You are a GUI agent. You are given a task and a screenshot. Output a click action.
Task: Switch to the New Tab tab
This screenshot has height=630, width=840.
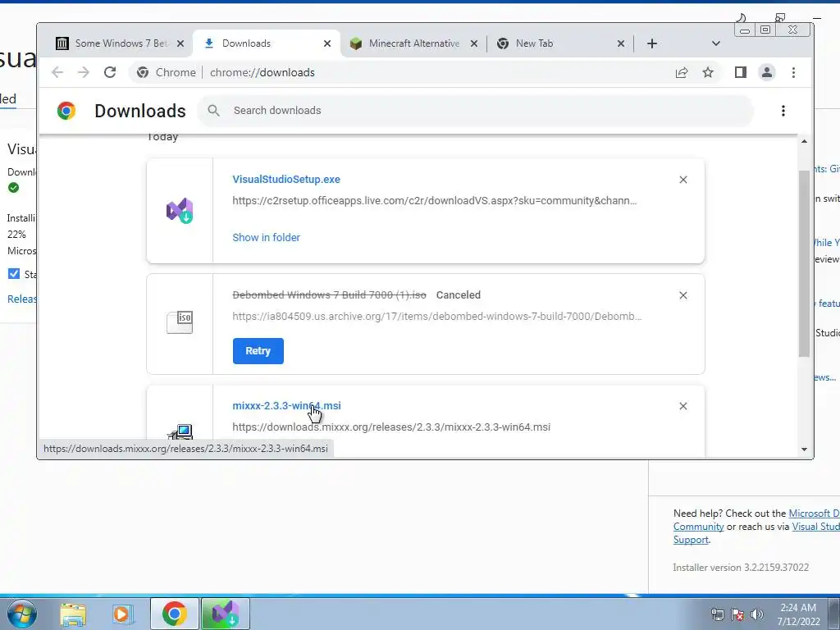[x=535, y=43]
